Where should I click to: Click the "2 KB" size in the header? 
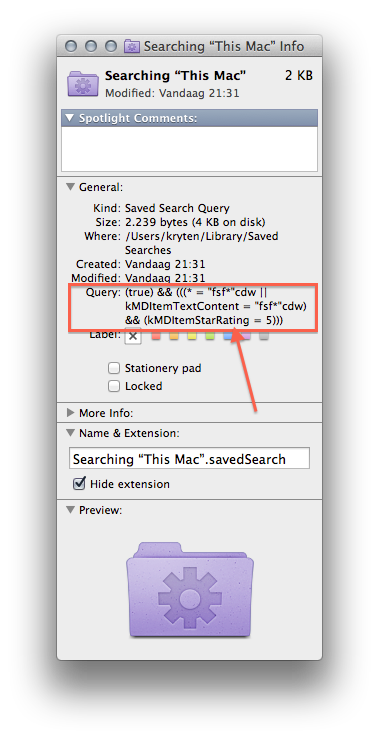tap(299, 75)
